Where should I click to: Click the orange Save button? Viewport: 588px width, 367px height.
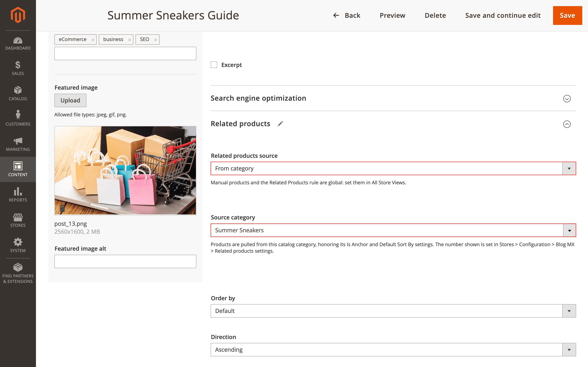[x=567, y=16]
